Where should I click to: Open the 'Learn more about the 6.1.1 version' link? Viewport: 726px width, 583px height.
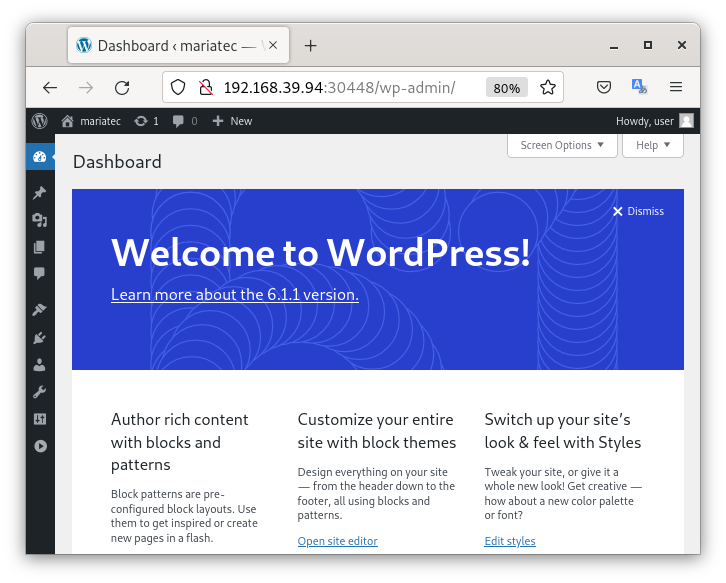[234, 295]
